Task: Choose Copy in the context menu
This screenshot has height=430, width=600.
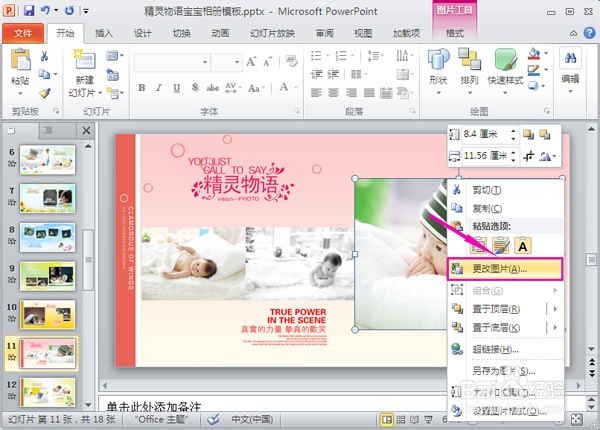Action: [x=505, y=208]
